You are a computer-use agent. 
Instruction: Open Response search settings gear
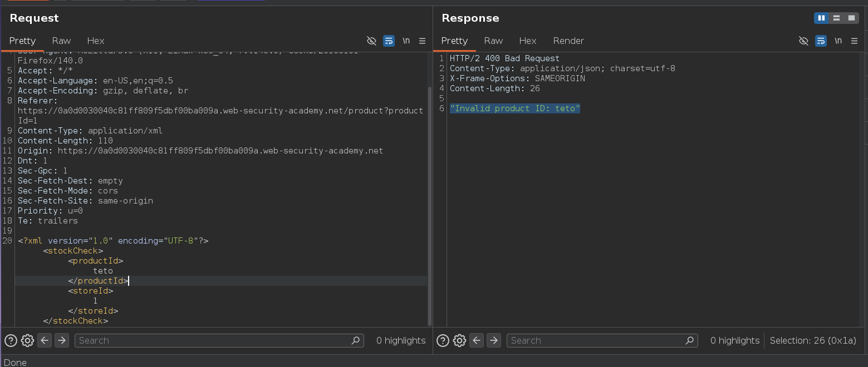point(459,340)
